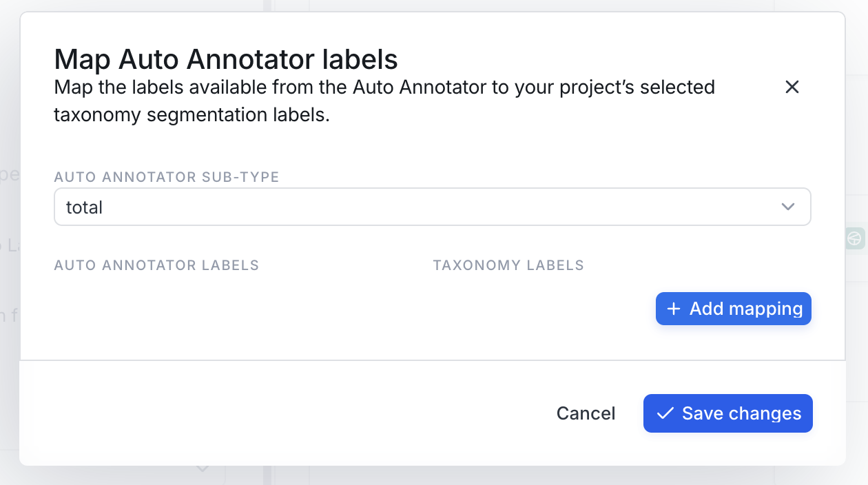Click the dialog description paragraph text
868x485 pixels.
(x=384, y=101)
